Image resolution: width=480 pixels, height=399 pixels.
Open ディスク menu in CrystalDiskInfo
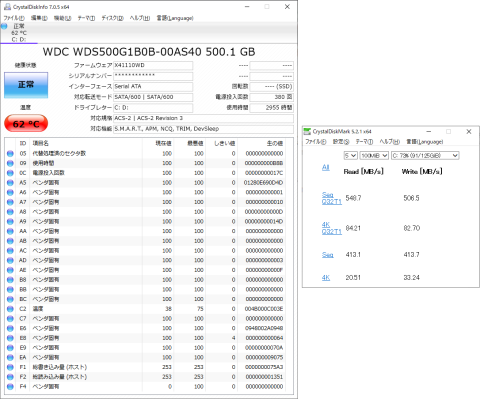click(x=112, y=18)
